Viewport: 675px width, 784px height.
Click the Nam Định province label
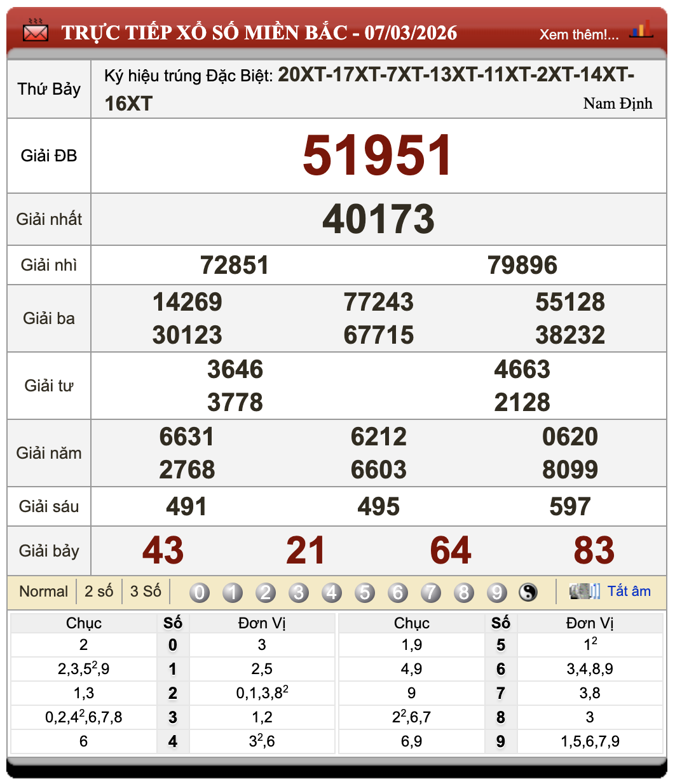tap(617, 104)
